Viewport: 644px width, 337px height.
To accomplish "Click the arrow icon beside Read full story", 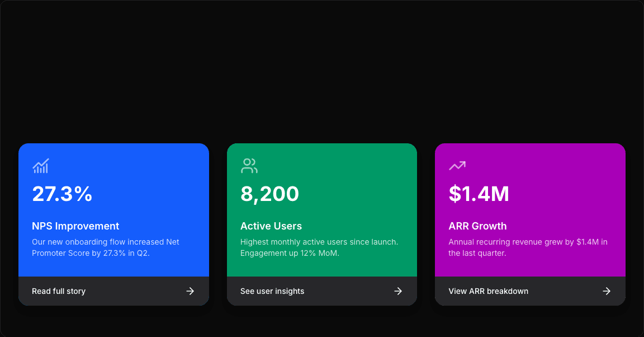I will pyautogui.click(x=190, y=291).
